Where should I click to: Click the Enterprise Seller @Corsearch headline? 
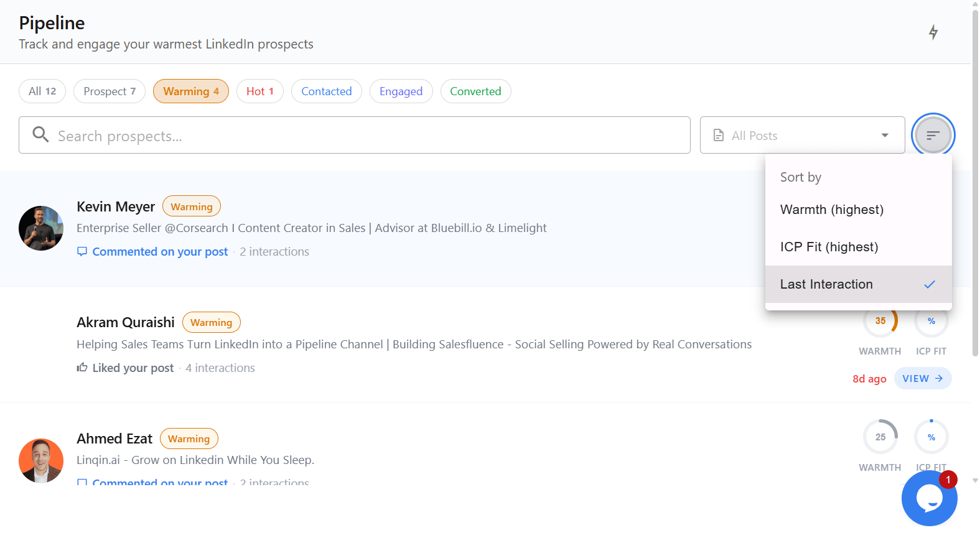tap(312, 228)
